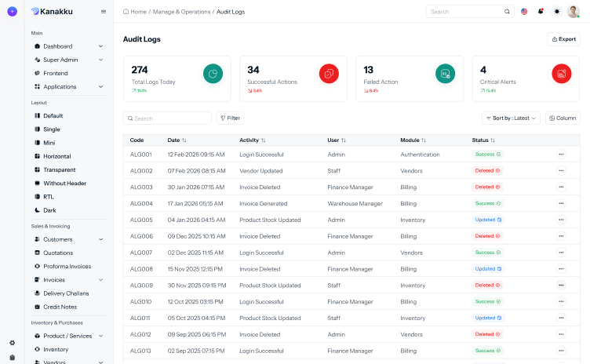590x364 pixels.
Task: Open the row actions menu for ALG001
Action: tap(561, 155)
